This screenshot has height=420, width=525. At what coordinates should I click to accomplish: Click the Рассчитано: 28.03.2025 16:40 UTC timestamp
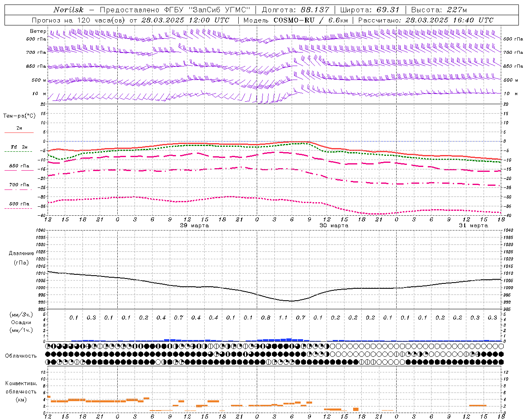[x=426, y=20]
